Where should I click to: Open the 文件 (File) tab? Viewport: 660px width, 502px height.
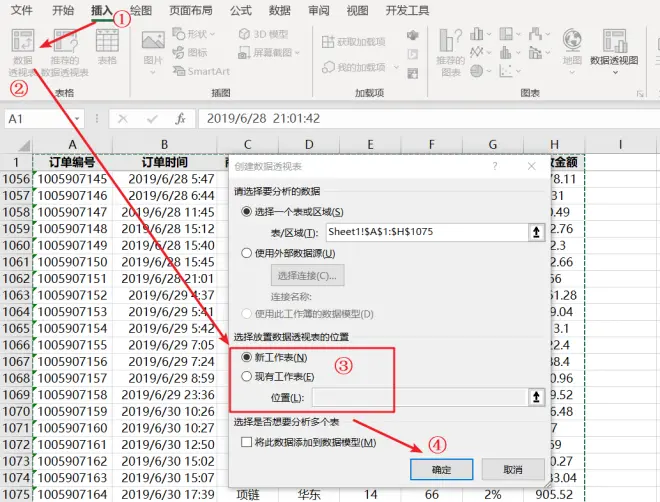click(x=21, y=10)
